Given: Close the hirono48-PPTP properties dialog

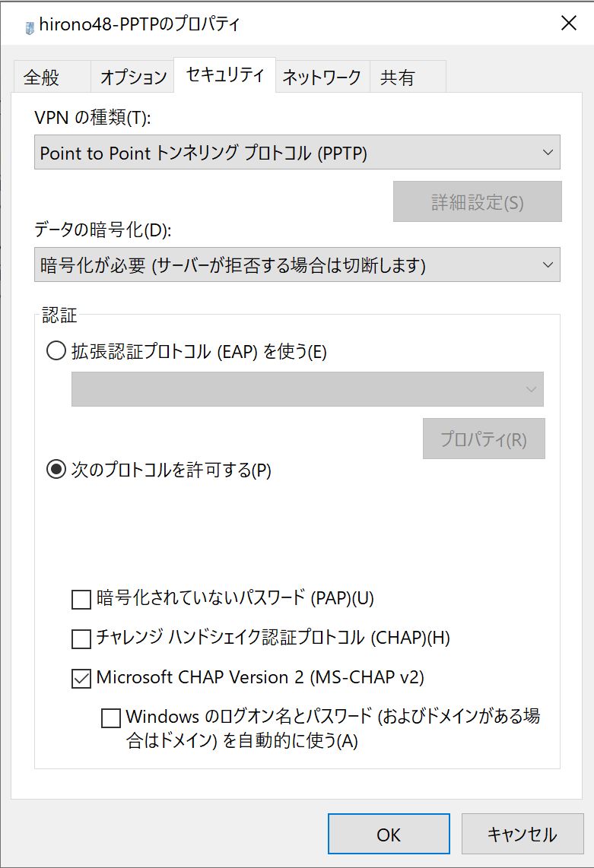Looking at the screenshot, I should pos(568,23).
